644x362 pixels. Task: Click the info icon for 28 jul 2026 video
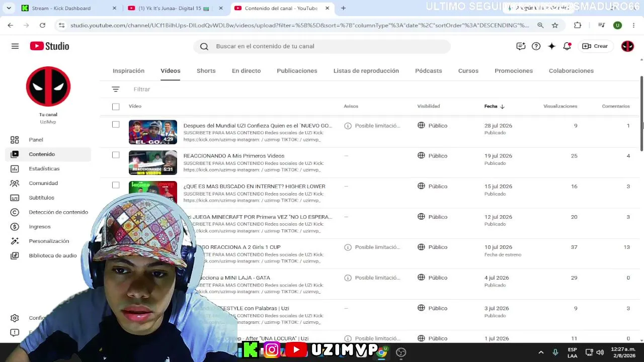coord(348,126)
